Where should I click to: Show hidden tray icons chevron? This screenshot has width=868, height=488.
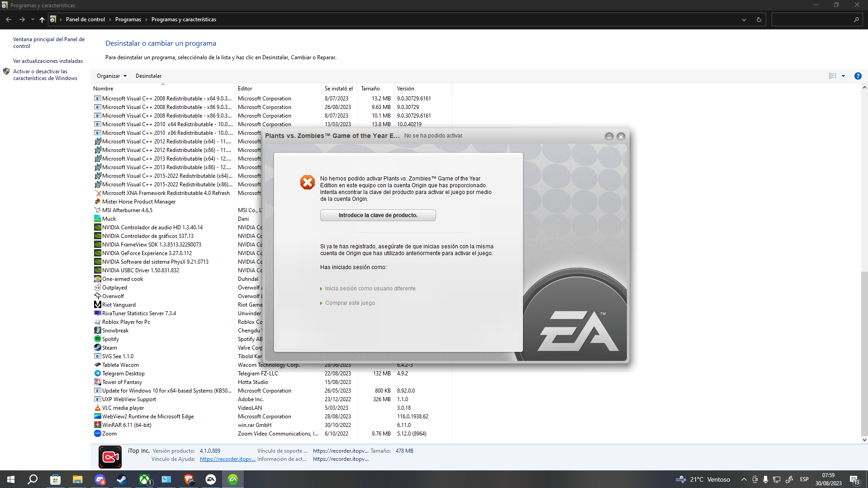coord(744,479)
